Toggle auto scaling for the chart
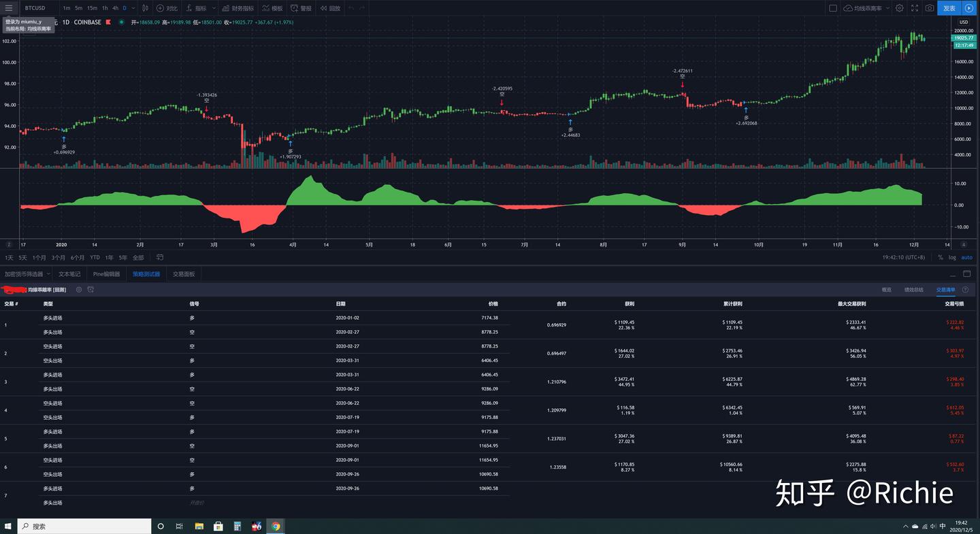Screen dimensions: 980x534 (967, 257)
